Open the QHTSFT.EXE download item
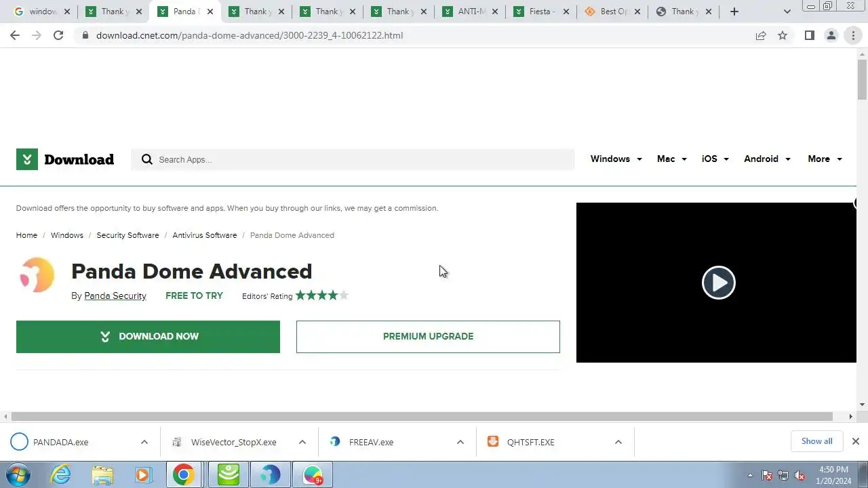 [531, 442]
